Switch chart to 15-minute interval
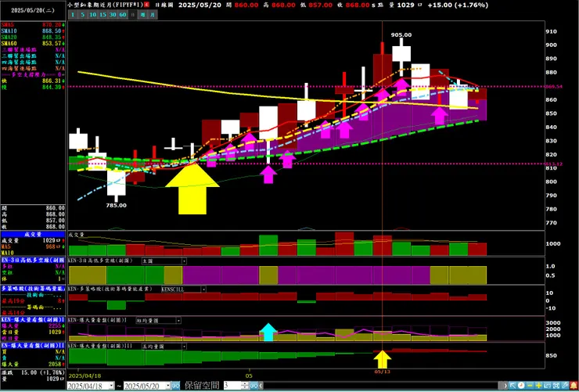The image size is (579, 392). click(102, 15)
